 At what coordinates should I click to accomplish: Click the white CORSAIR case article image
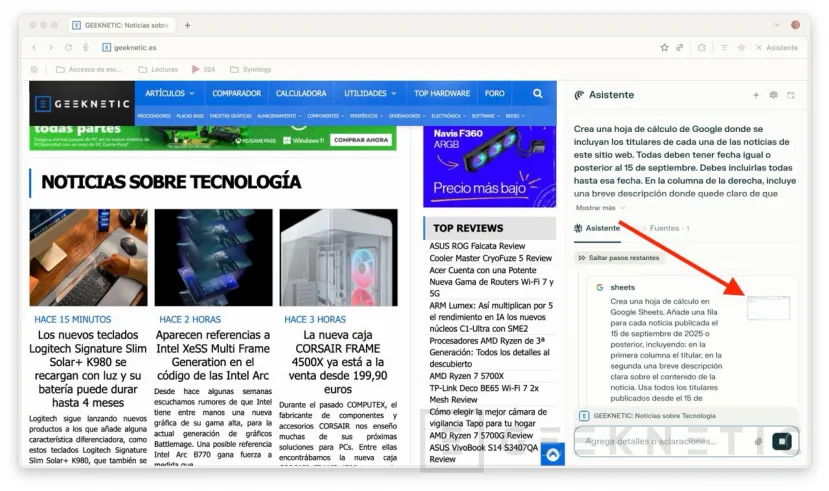click(338, 257)
